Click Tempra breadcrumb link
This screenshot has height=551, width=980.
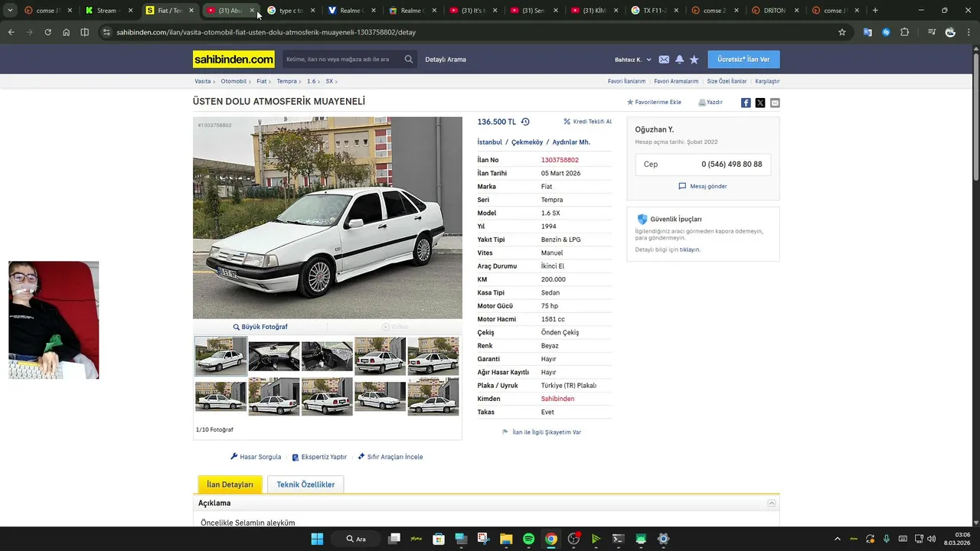[286, 81]
